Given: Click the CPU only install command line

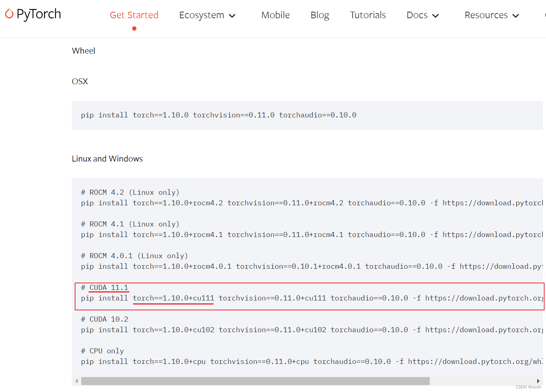Looking at the screenshot, I should coord(241,361).
